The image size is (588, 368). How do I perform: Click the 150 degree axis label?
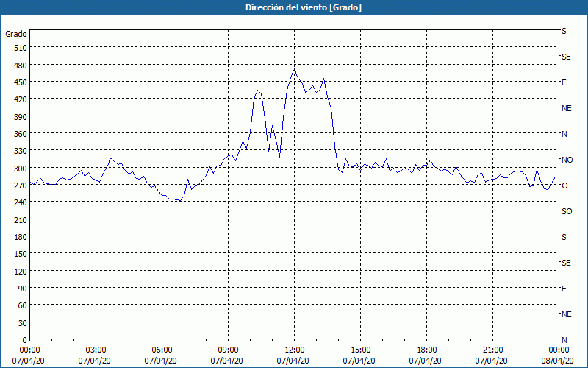tap(21, 254)
